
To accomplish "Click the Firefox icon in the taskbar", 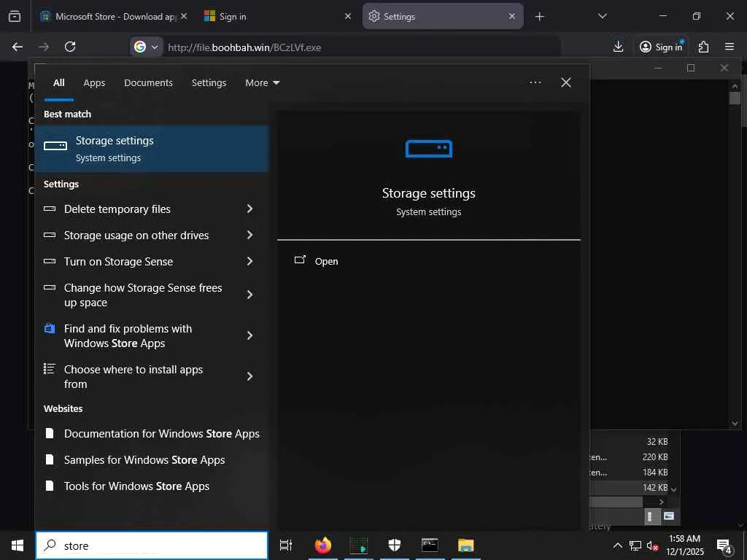I will pyautogui.click(x=322, y=545).
